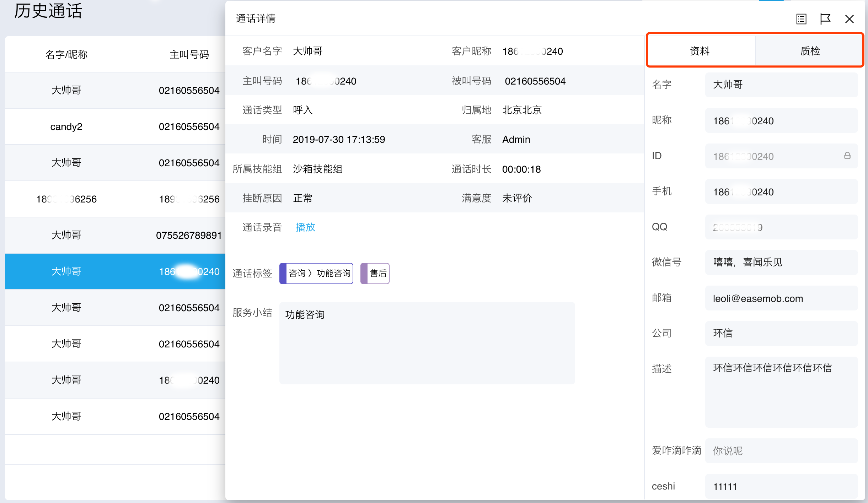Click the purple swatch on 售后 tag
868x503 pixels.
(x=364, y=273)
